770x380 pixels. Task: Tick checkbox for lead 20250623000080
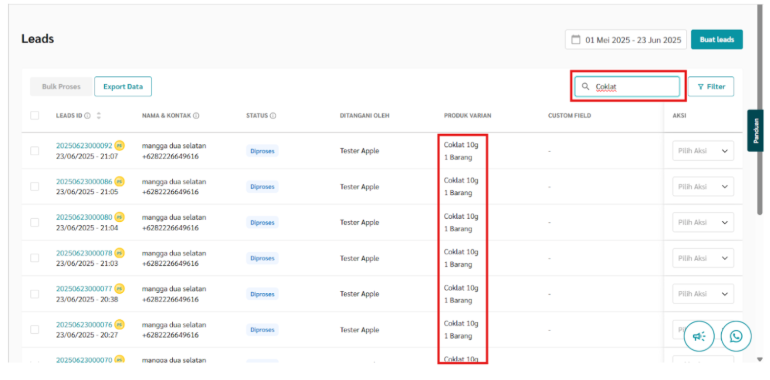(34, 222)
